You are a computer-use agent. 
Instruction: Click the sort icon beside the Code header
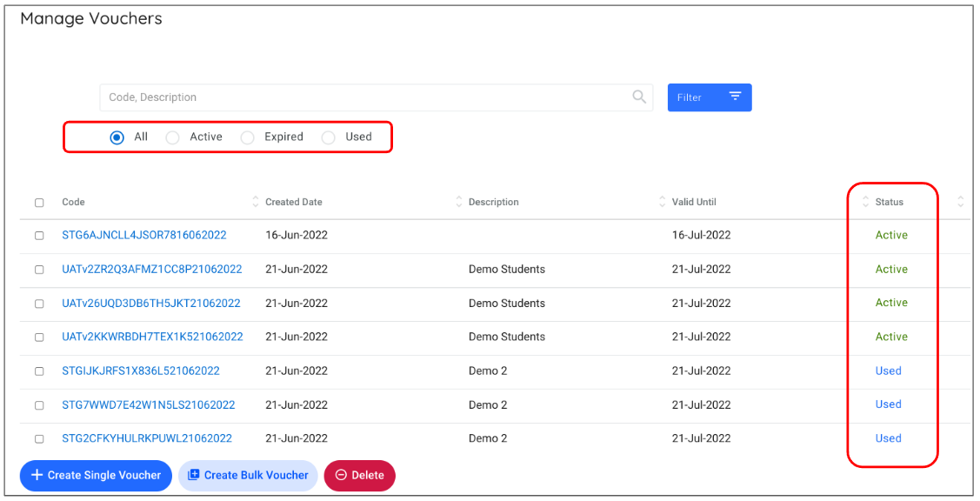(x=255, y=201)
